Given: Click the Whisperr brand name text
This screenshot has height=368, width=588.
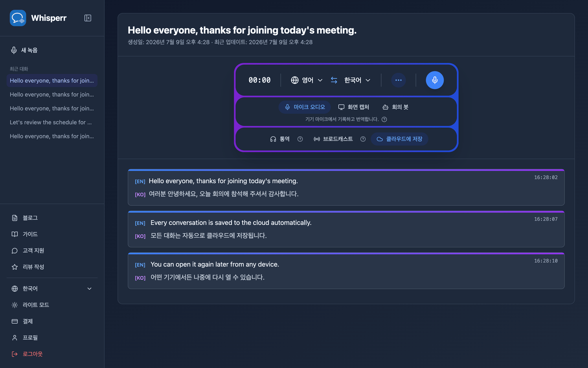Looking at the screenshot, I should (49, 18).
